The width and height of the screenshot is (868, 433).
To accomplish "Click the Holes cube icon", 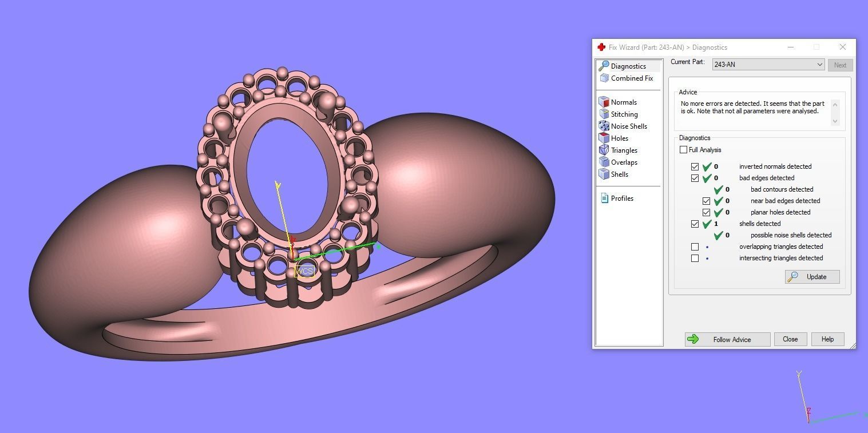I will pos(604,138).
